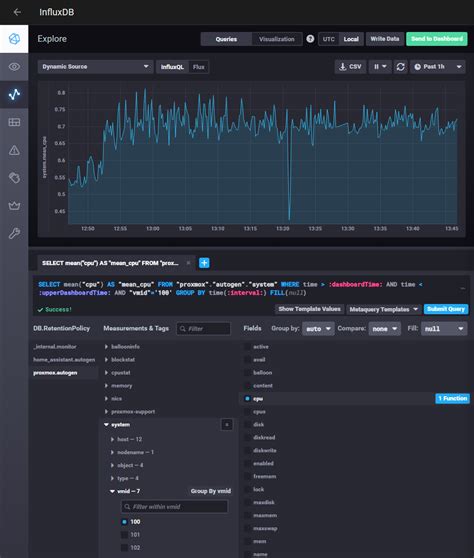Click the plus button on system measurement

[x=227, y=425]
